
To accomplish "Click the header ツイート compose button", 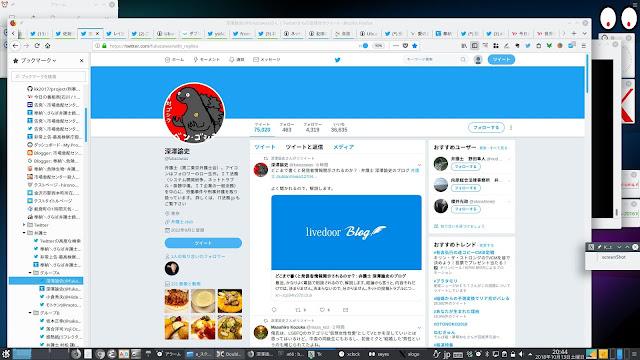I will click(x=501, y=60).
